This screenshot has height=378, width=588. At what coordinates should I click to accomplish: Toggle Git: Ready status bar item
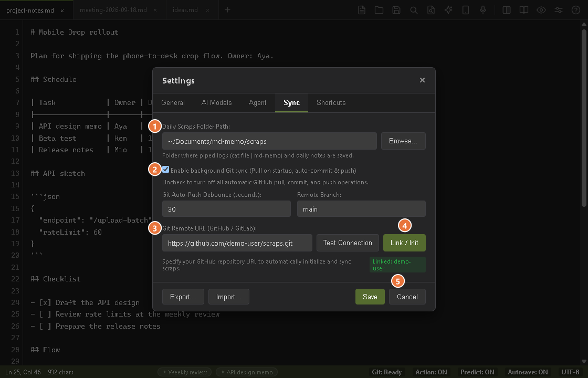(x=386, y=372)
